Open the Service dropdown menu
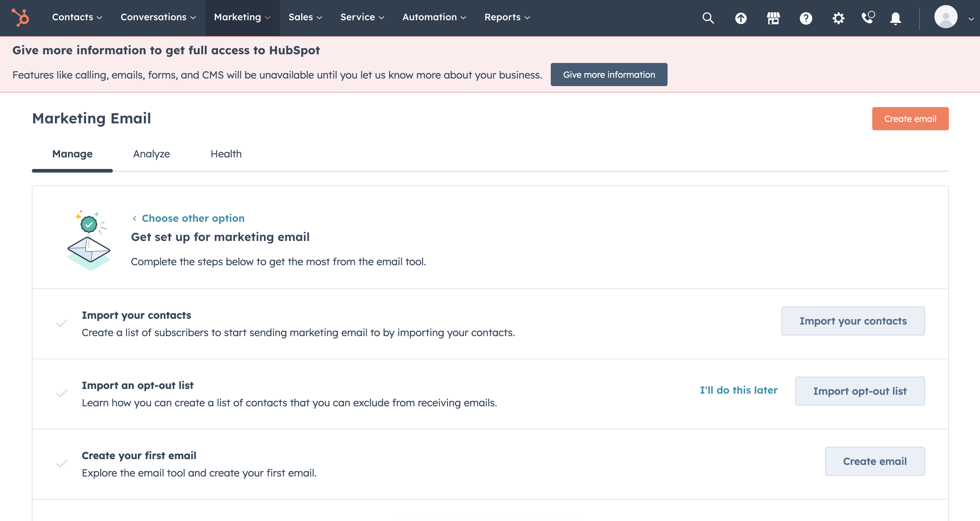This screenshot has width=980, height=521. pyautogui.click(x=362, y=17)
